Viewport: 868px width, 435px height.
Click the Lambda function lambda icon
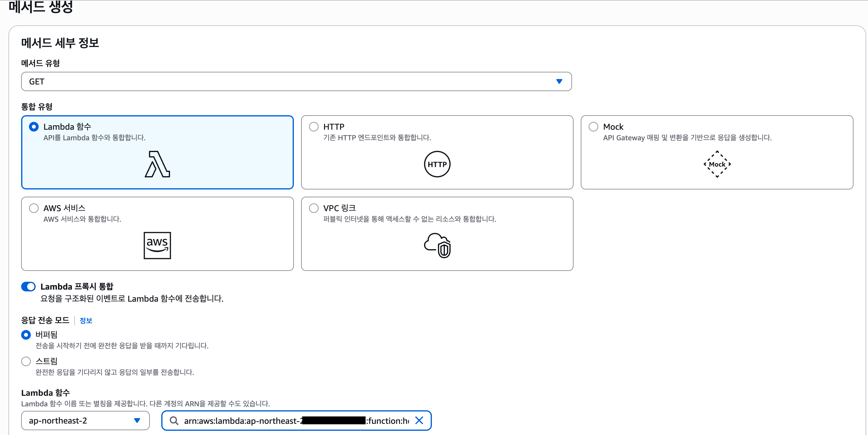[157, 165]
